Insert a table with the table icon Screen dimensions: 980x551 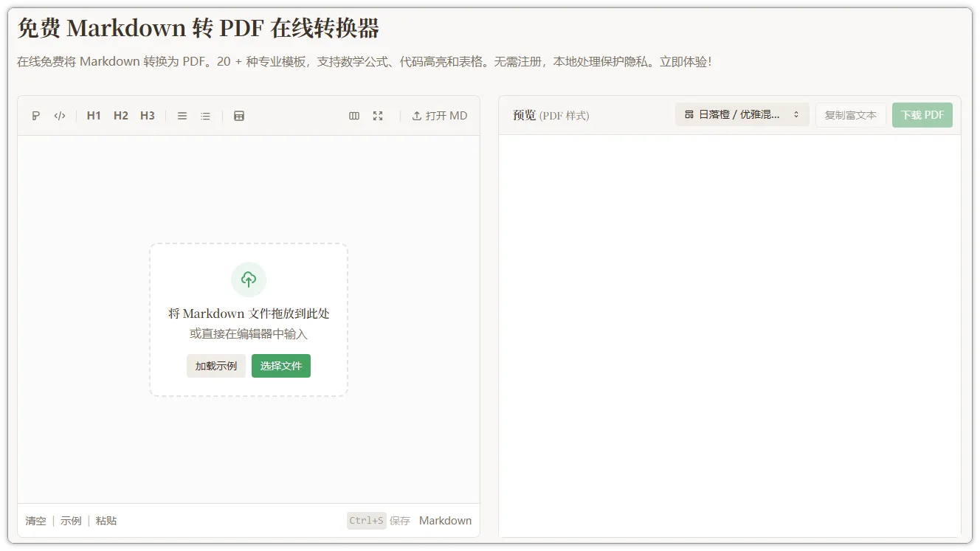[x=238, y=115]
